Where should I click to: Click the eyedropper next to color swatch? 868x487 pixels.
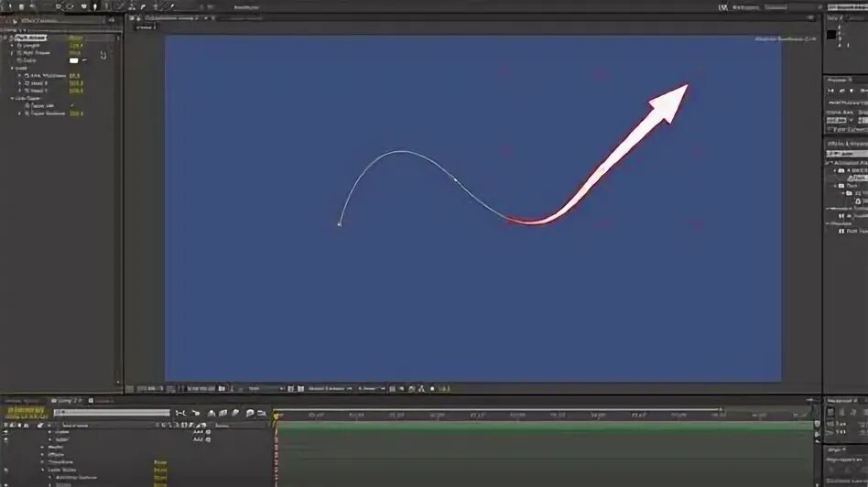coord(85,60)
